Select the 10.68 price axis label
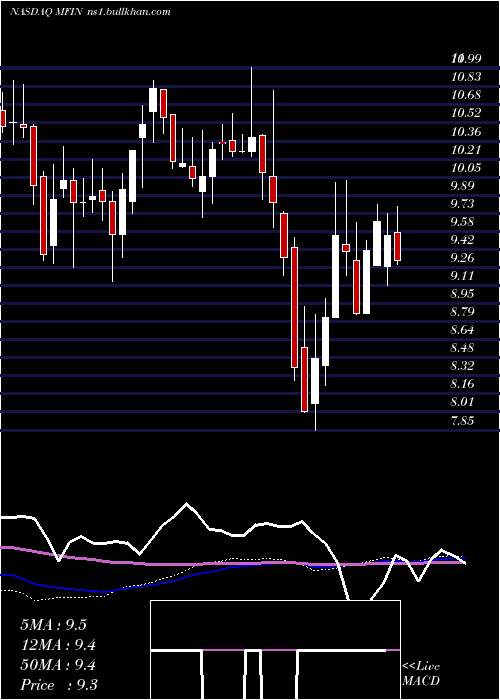 click(466, 95)
